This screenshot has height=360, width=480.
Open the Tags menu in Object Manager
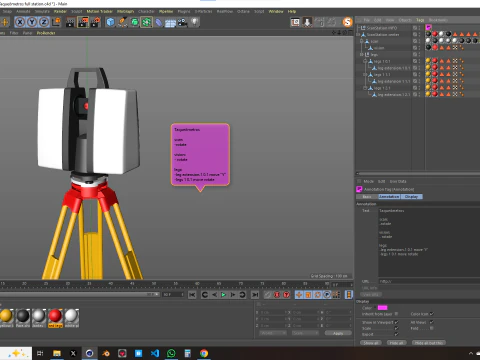(x=420, y=20)
